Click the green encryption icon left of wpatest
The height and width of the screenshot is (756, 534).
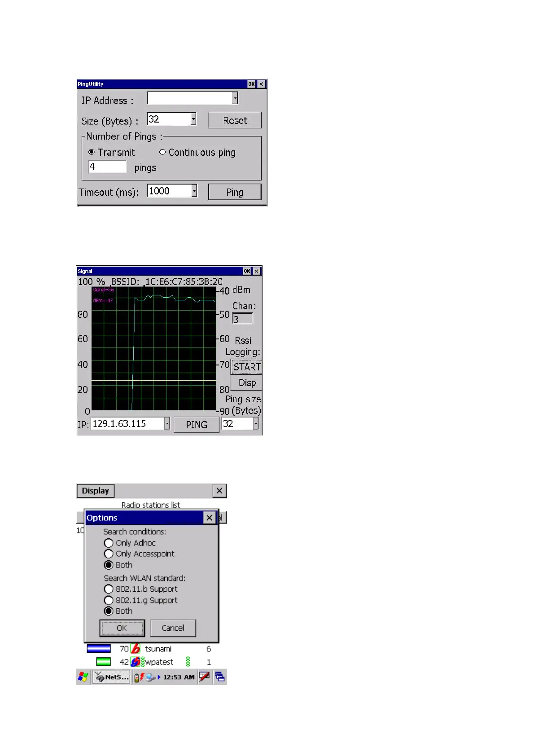143,662
